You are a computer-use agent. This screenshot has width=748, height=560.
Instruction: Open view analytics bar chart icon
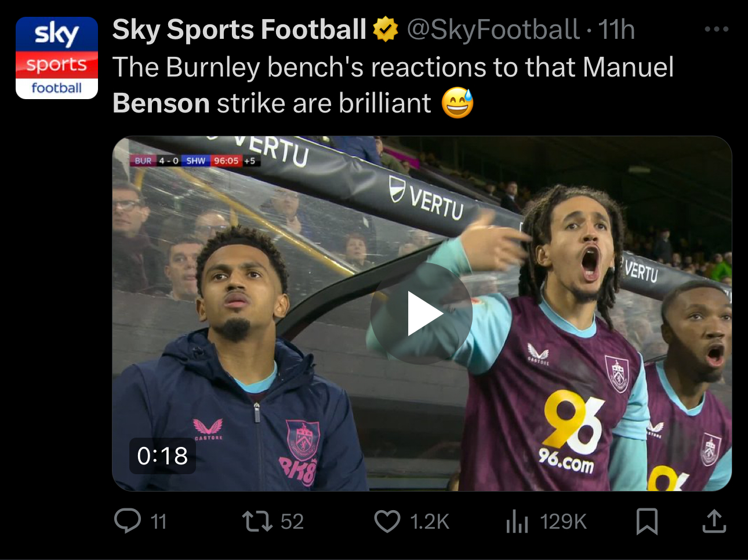tap(517, 521)
